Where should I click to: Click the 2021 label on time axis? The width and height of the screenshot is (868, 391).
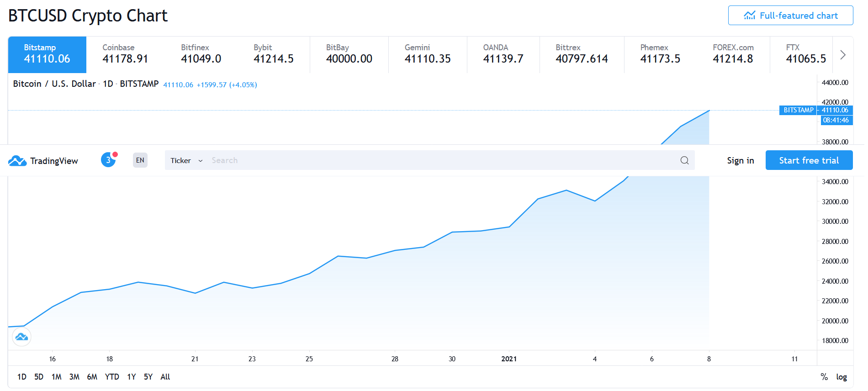pos(509,359)
